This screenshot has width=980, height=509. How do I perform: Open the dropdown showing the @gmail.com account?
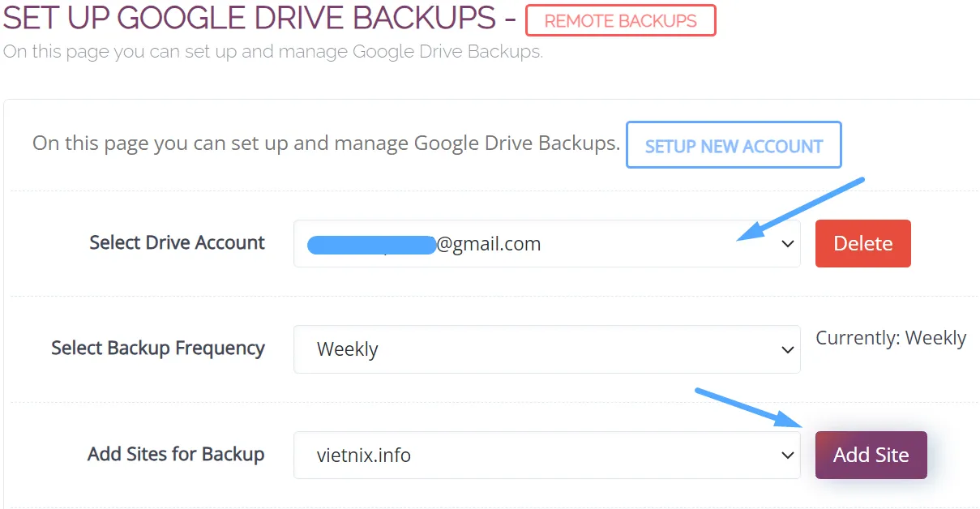tap(546, 244)
